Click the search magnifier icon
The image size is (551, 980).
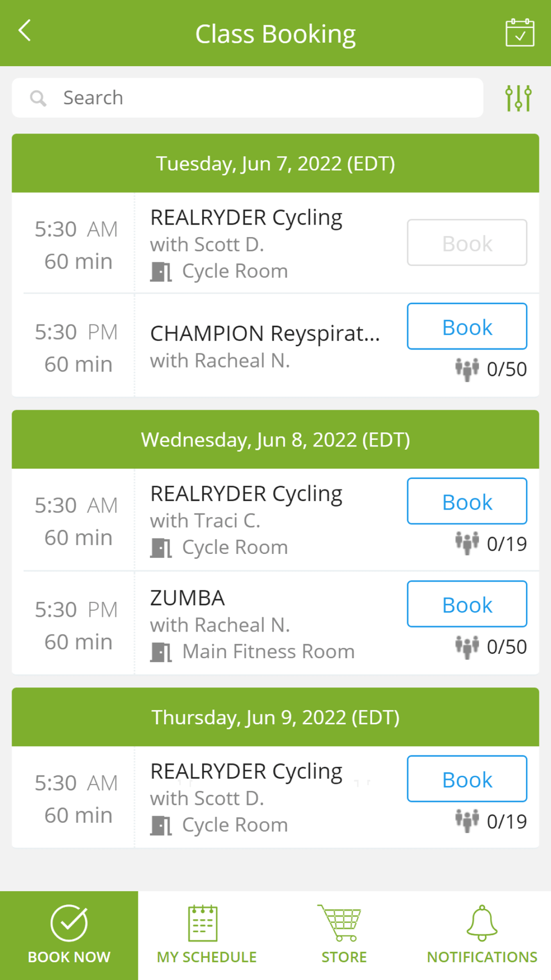point(38,98)
